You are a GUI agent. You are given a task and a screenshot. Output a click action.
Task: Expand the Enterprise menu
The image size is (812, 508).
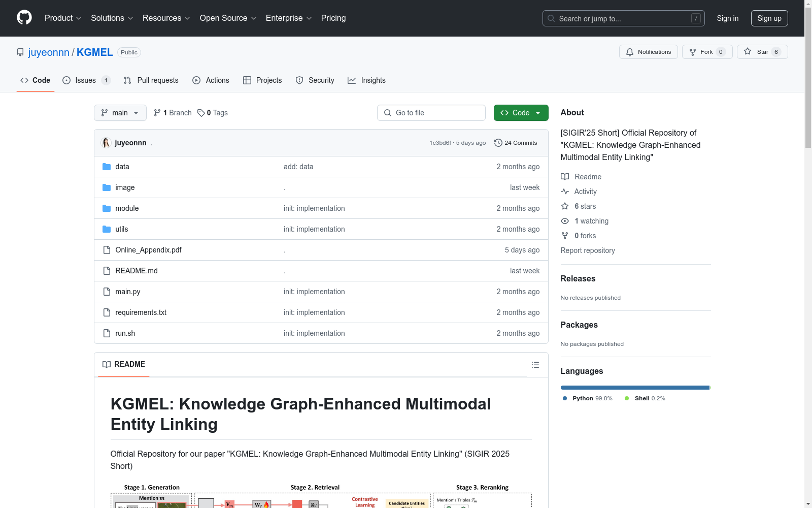(x=289, y=18)
